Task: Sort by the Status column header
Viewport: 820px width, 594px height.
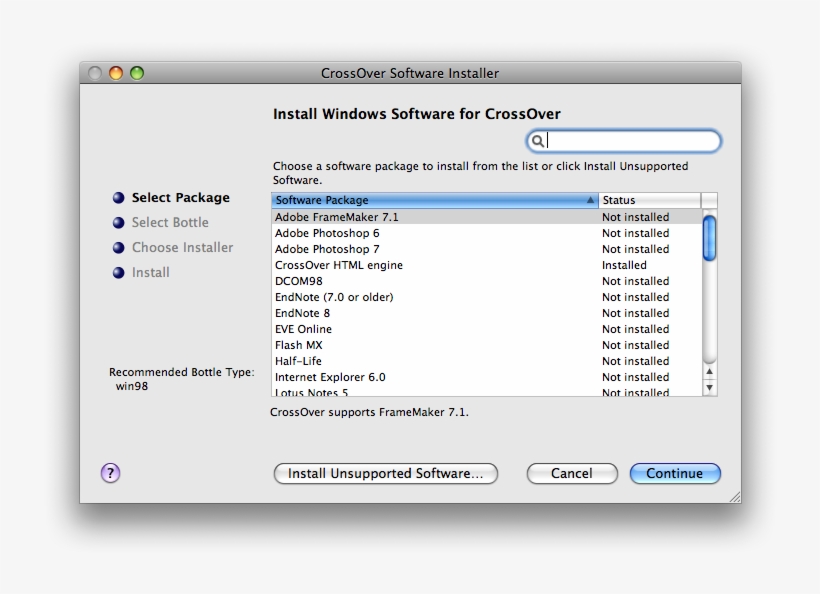Action: pos(649,200)
